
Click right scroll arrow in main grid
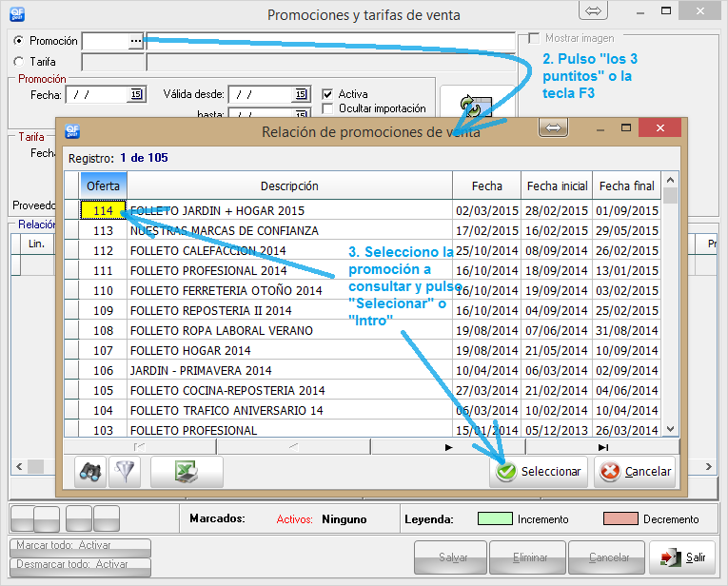pos(709,466)
